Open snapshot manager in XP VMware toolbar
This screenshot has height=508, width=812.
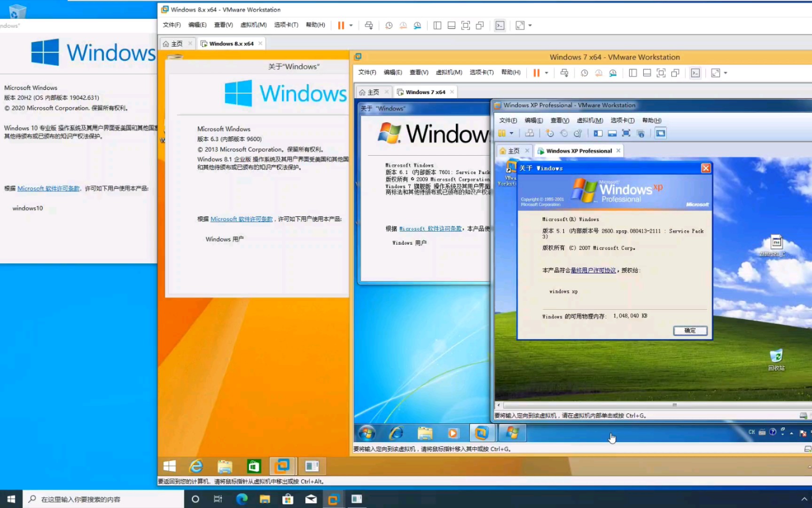tap(578, 133)
